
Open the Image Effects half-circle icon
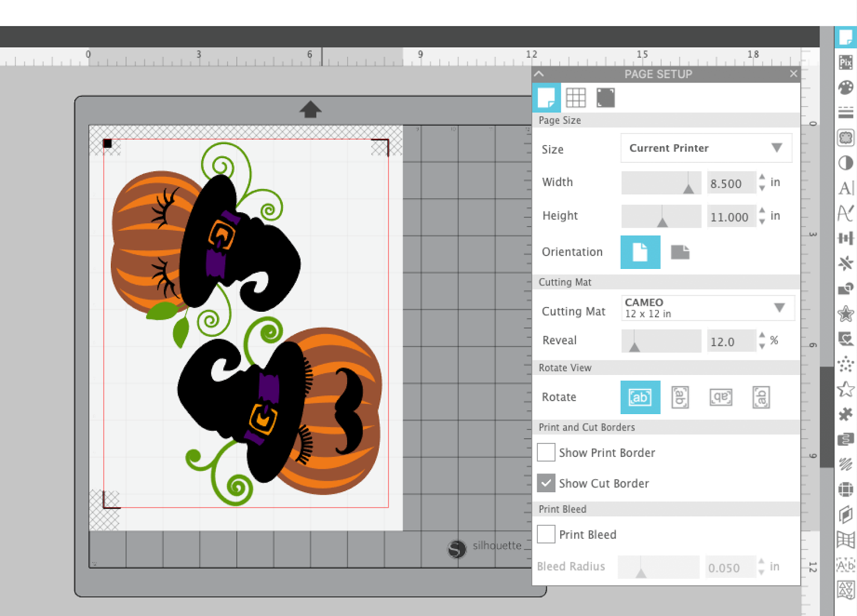846,163
